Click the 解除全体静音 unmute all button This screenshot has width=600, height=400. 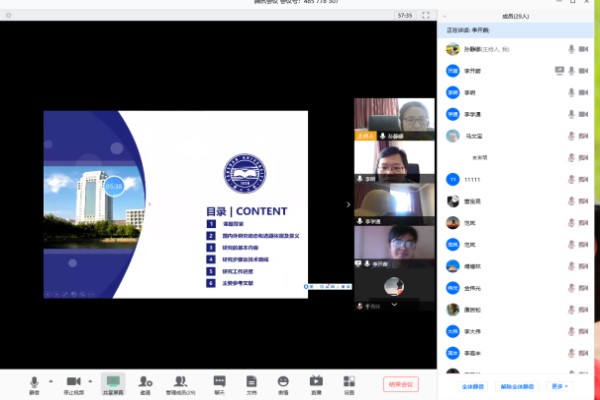pyautogui.click(x=519, y=386)
